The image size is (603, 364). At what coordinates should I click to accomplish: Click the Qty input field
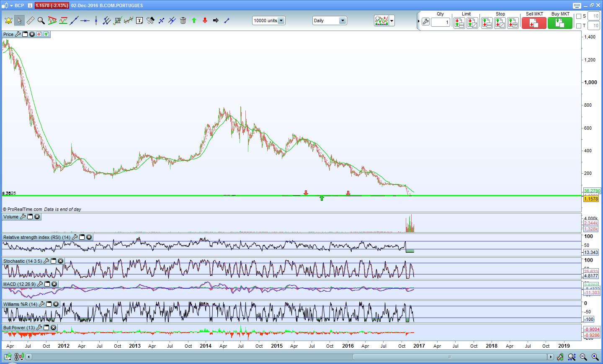(440, 23)
